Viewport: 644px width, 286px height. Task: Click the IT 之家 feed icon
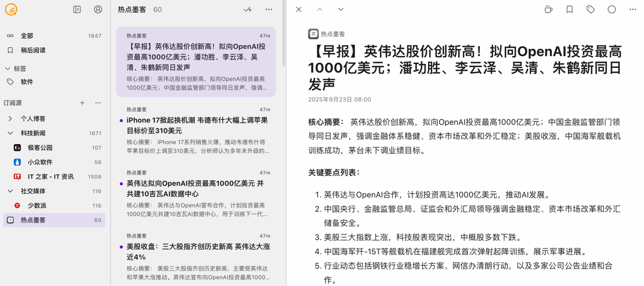17,176
